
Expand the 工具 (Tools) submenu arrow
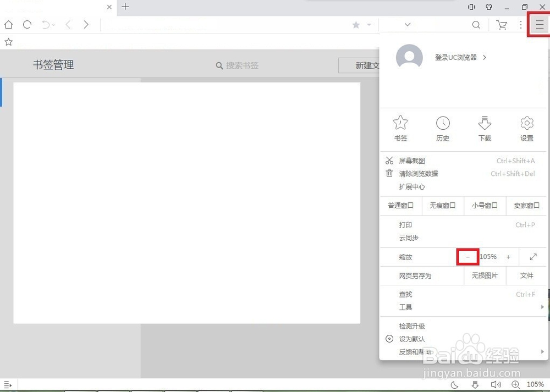pos(542,307)
